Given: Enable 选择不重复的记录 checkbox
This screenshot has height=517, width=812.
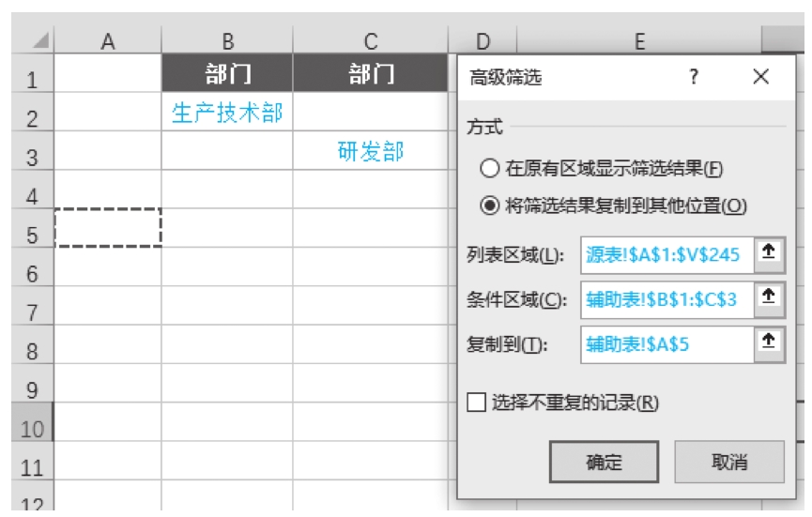Looking at the screenshot, I should (477, 403).
